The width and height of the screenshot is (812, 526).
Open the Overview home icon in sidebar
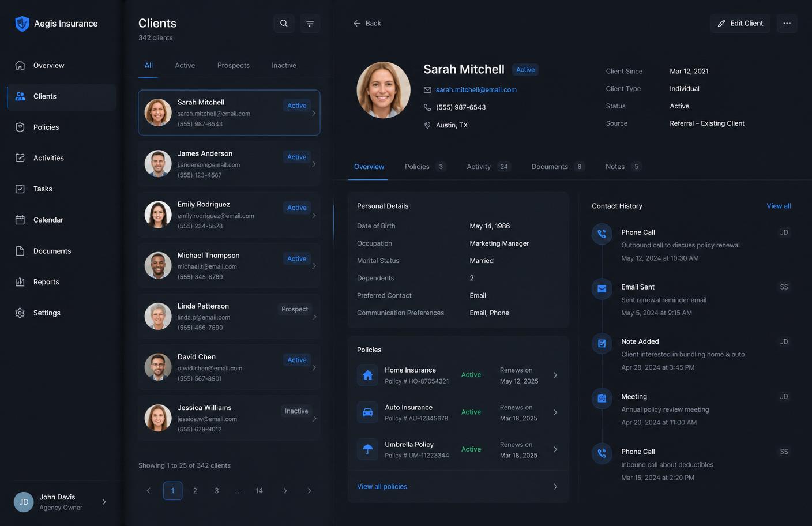20,65
